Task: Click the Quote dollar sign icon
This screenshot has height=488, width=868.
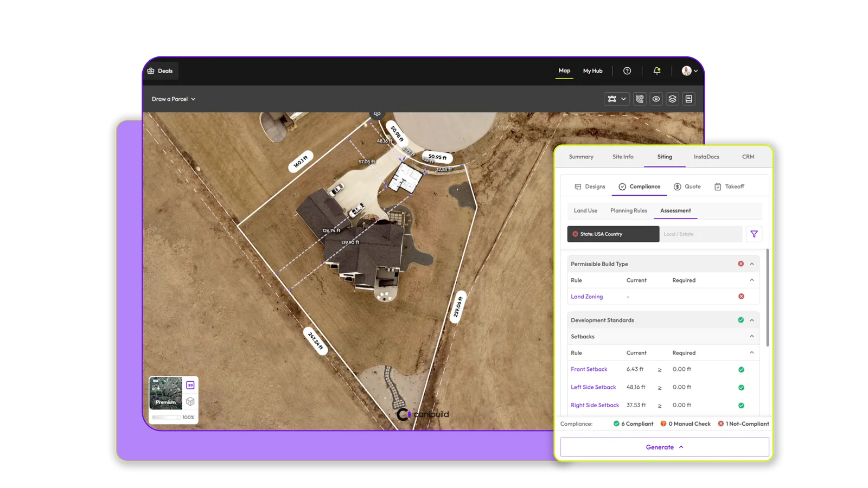Action: (677, 187)
